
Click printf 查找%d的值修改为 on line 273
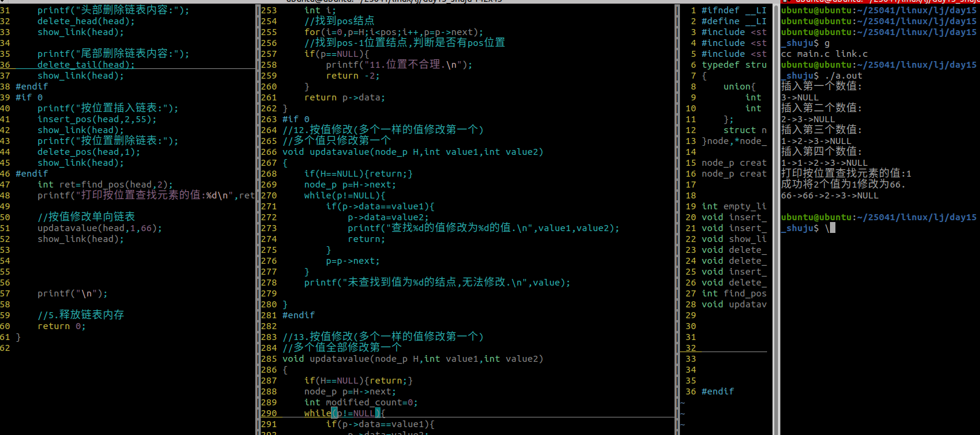[x=483, y=228]
